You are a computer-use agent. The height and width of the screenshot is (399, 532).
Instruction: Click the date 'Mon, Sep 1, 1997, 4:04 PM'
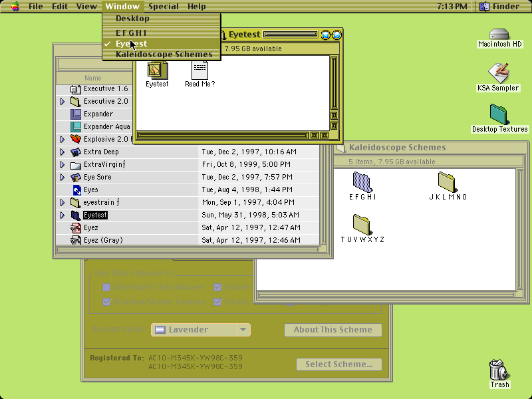click(x=248, y=203)
